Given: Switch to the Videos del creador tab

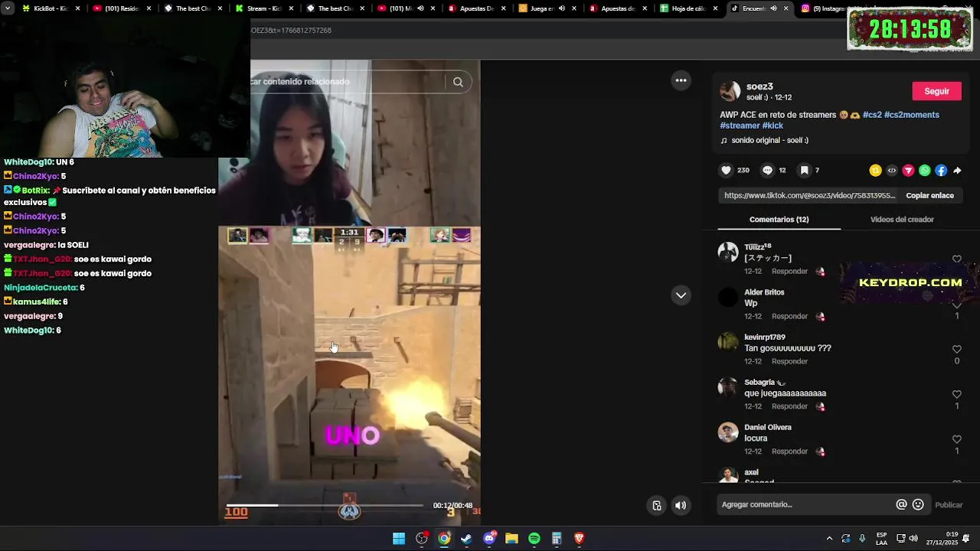Looking at the screenshot, I should coord(902,220).
